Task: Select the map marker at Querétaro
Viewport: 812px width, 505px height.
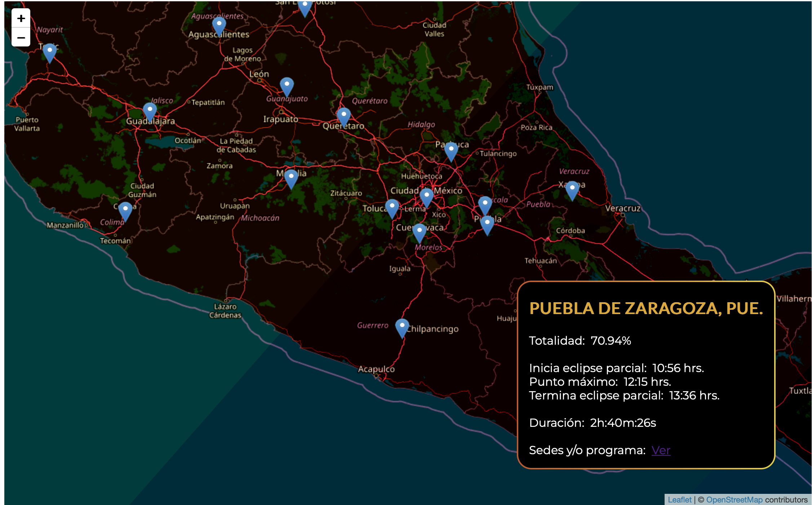Action: tap(344, 117)
